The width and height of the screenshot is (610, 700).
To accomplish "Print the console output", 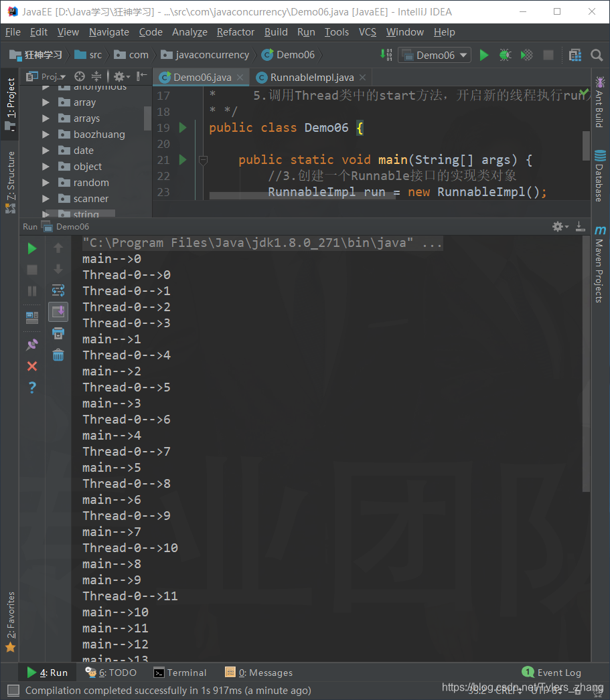I will click(x=58, y=333).
